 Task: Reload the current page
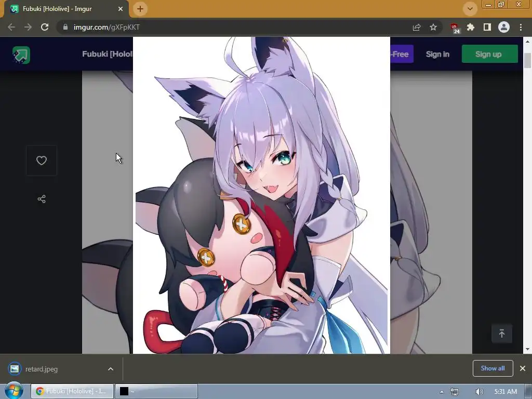point(45,27)
